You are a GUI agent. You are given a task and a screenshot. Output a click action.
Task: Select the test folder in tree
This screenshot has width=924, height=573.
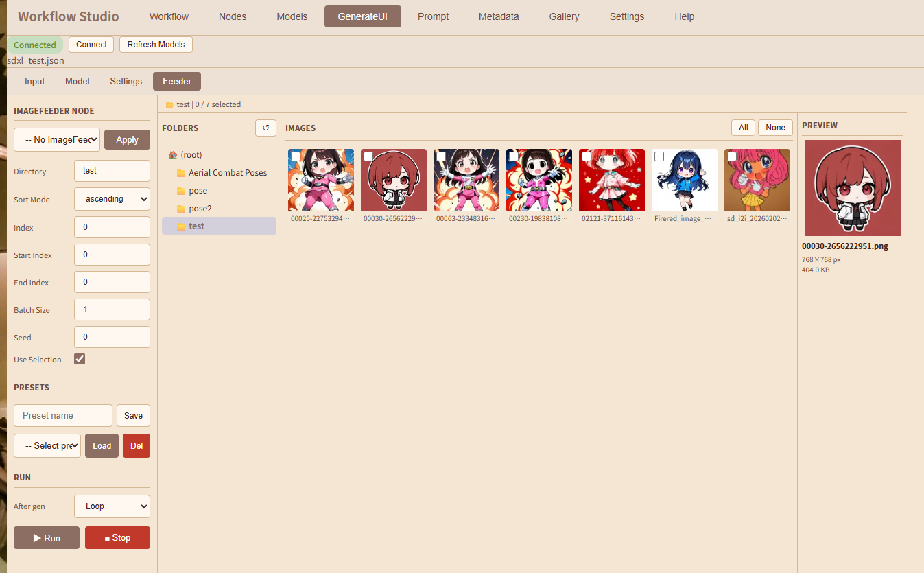[x=219, y=226]
